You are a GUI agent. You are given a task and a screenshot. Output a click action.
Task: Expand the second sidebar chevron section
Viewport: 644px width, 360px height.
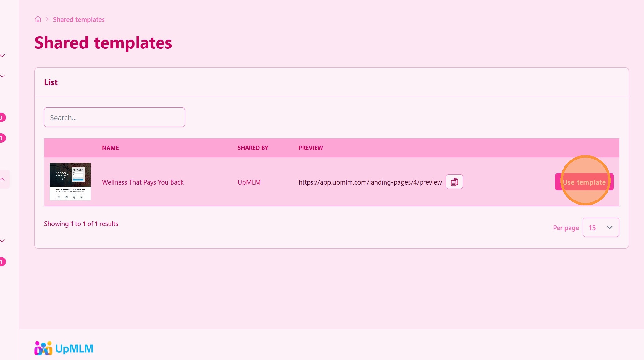pos(2,76)
